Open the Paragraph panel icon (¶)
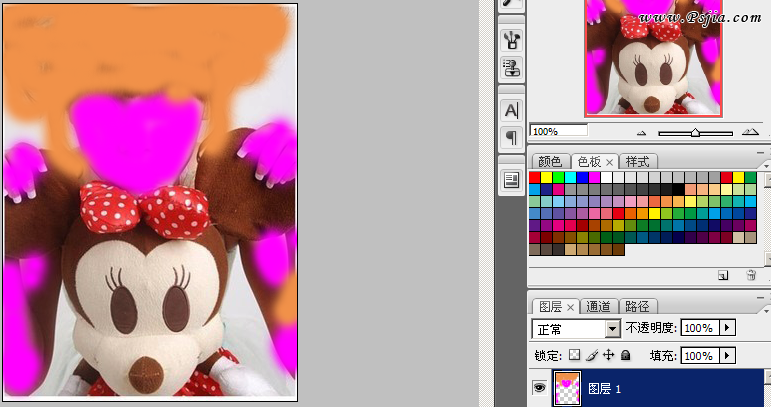 [x=511, y=138]
